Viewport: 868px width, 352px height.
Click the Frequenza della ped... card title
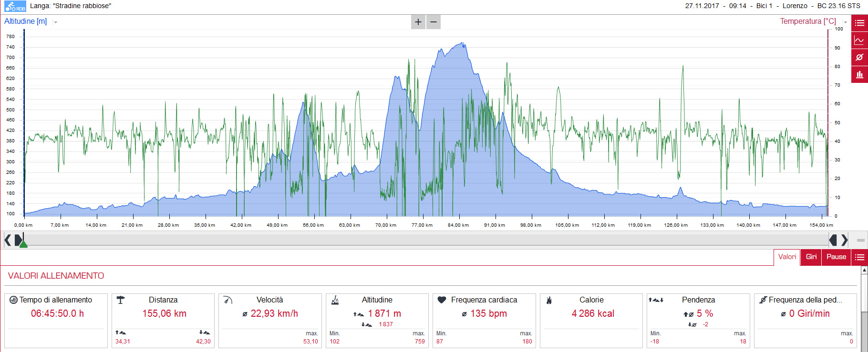coord(806,300)
